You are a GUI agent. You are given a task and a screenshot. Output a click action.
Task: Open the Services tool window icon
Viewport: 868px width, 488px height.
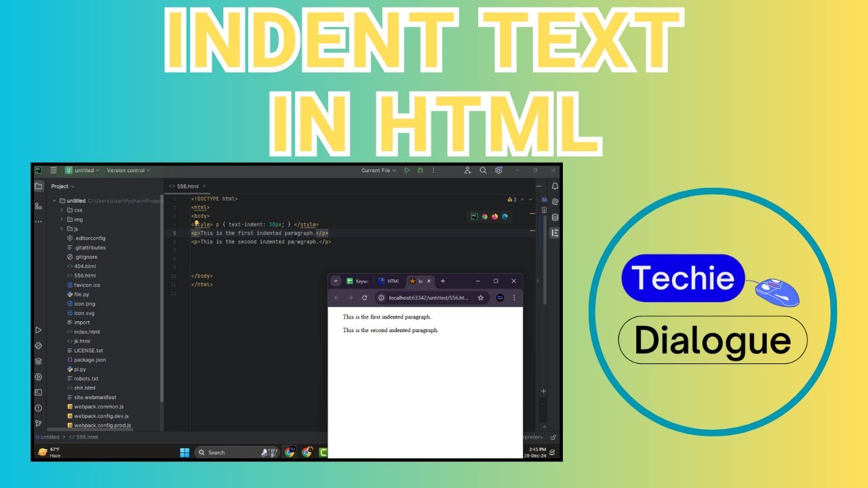coord(39,377)
